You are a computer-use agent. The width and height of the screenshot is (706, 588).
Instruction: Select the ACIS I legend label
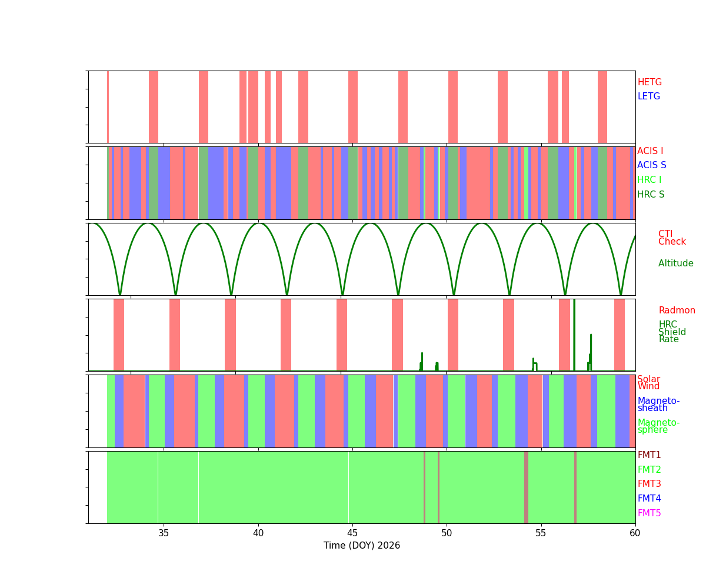[x=650, y=151]
